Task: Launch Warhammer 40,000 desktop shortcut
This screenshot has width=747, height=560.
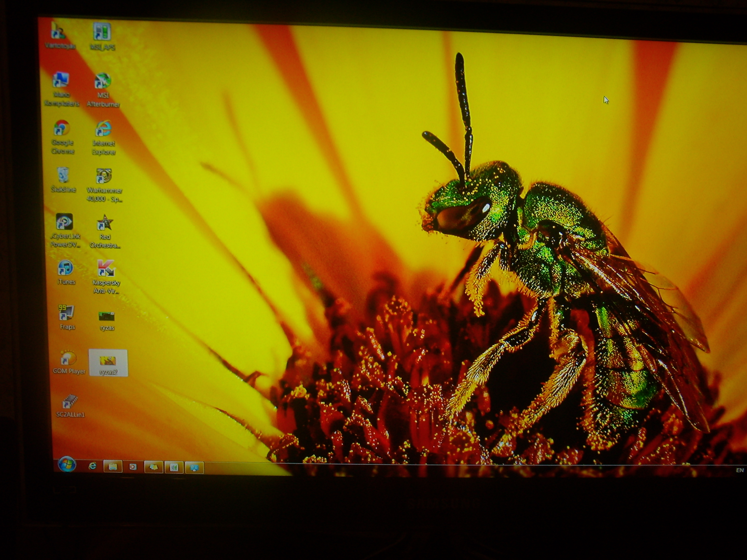Action: point(104,185)
